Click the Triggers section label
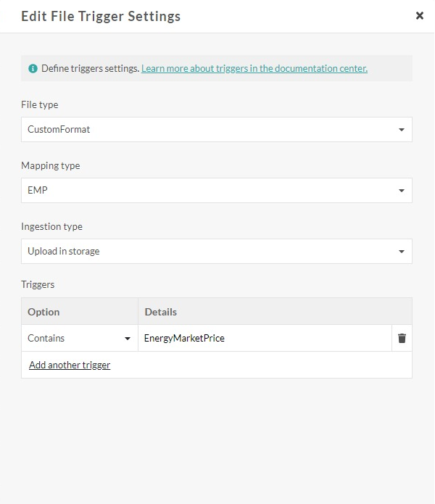Viewport: 435px width, 504px height. [38, 284]
